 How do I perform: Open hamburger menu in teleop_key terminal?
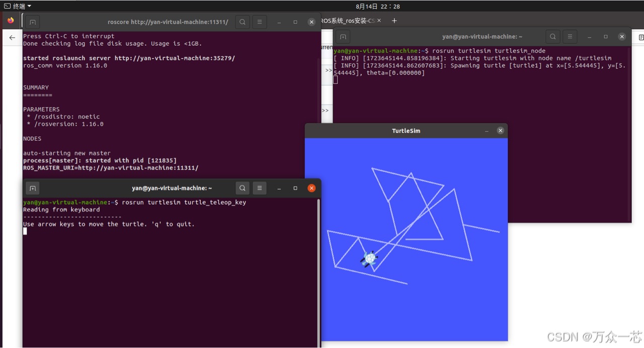pyautogui.click(x=259, y=188)
